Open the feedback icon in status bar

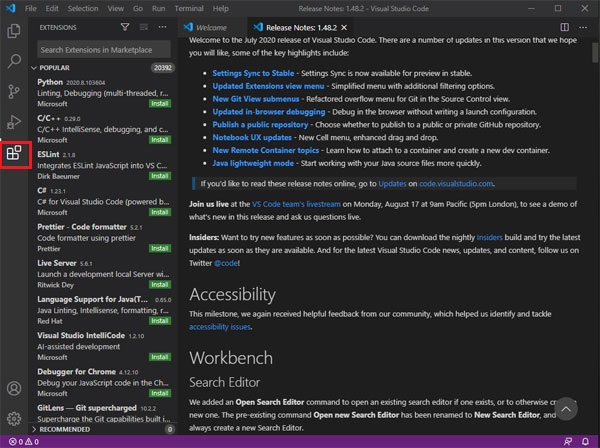point(568,441)
